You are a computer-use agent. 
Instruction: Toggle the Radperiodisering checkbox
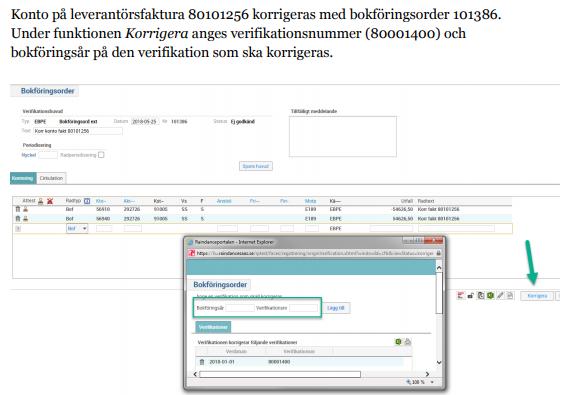101,155
